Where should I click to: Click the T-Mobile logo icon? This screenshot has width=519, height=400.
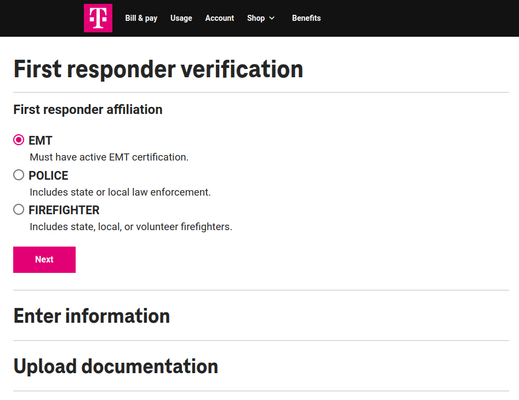(x=98, y=18)
